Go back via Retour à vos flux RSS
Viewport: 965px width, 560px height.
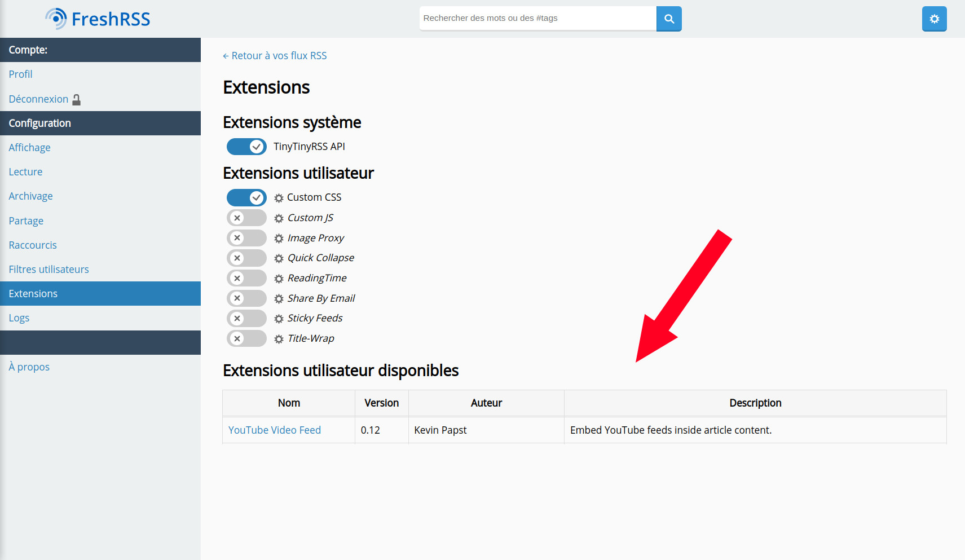tap(275, 56)
